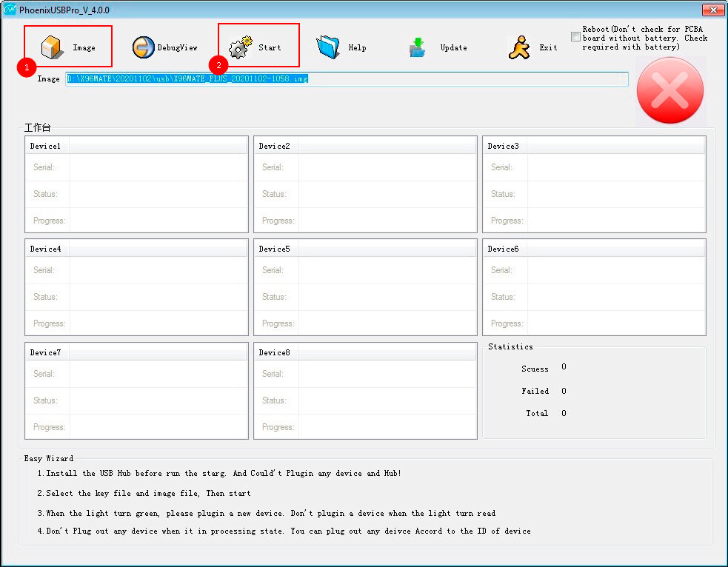This screenshot has width=728, height=567.
Task: Close the PhoenixUSBPro window
Action: coord(712,10)
